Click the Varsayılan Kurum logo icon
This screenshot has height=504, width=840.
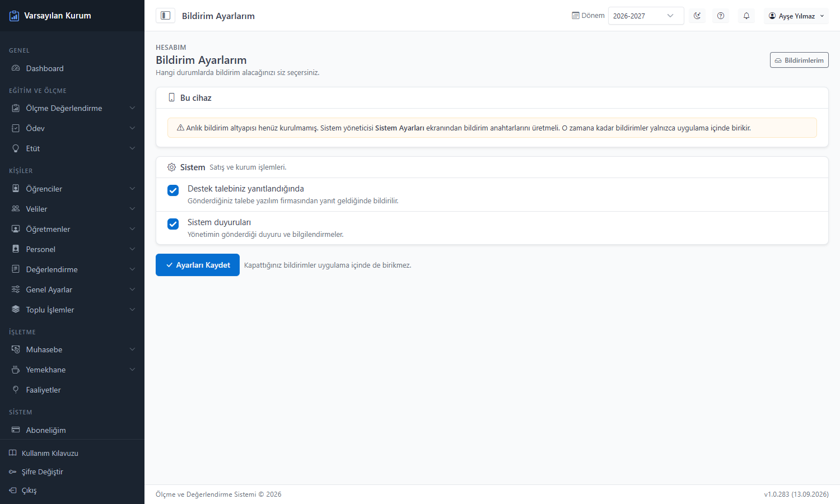coord(15,16)
